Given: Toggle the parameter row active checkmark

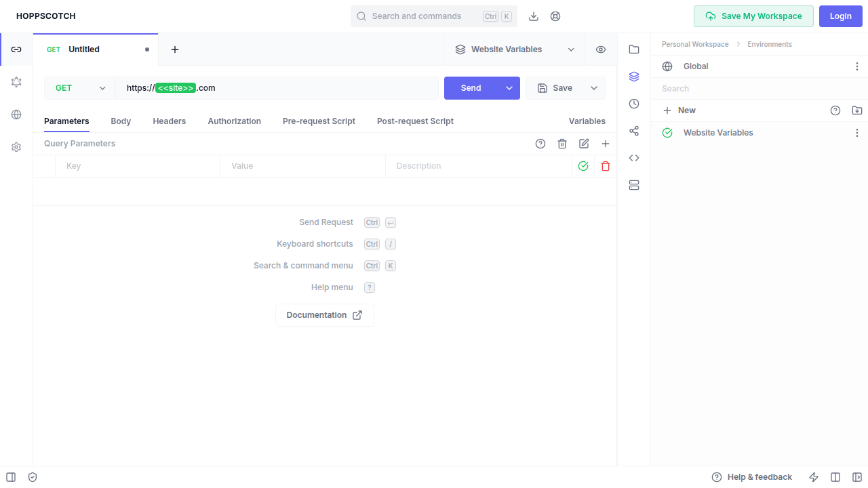Looking at the screenshot, I should (583, 166).
